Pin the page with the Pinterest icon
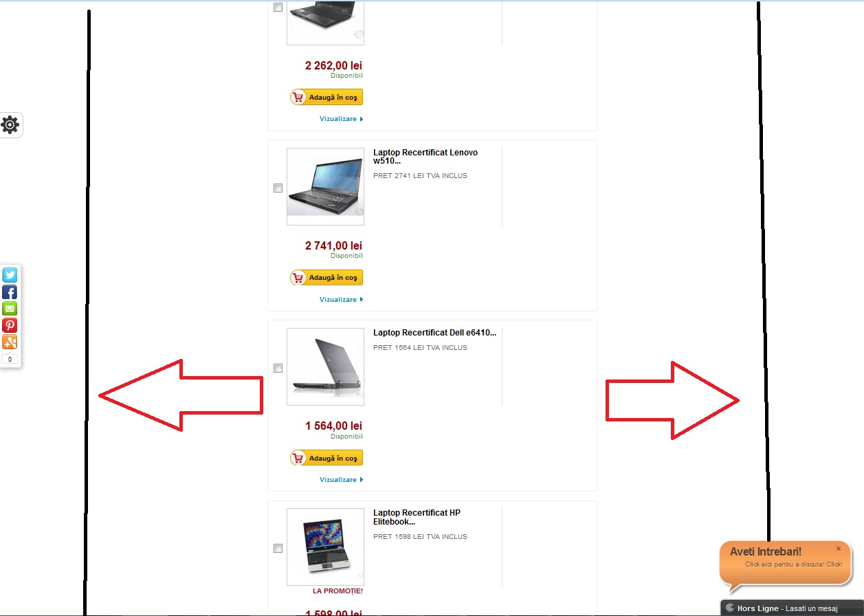The height and width of the screenshot is (616, 864). coord(10,325)
